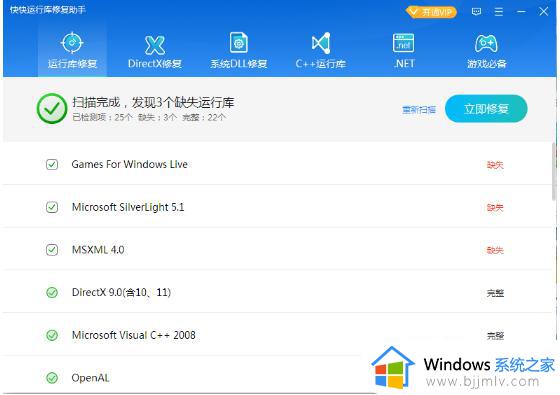Click 缺失 status for Games For Windows Live

click(x=495, y=165)
